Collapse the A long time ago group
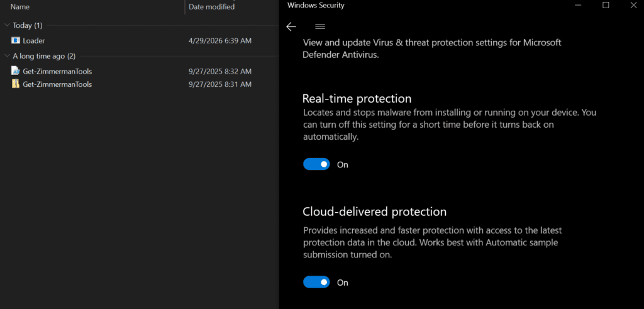The image size is (644, 309). (7, 56)
